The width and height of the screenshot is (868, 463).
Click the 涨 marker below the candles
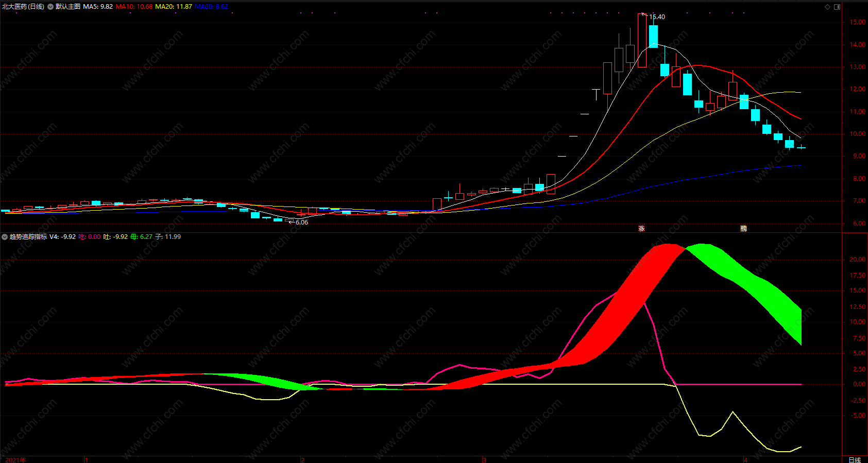click(641, 228)
